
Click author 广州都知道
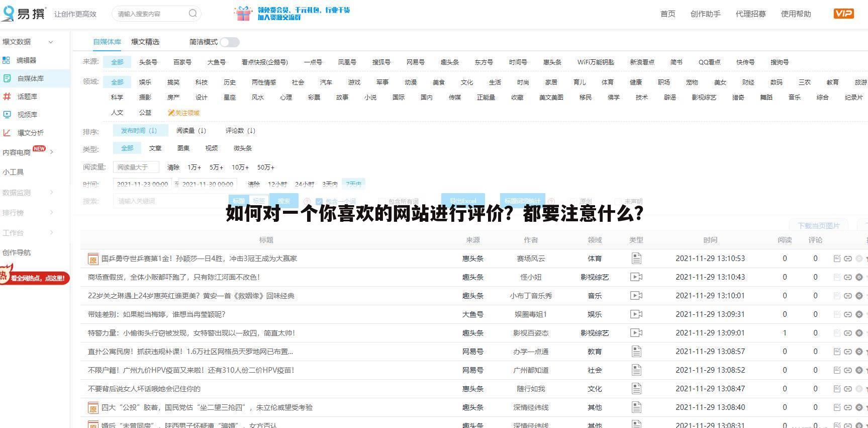pos(531,370)
